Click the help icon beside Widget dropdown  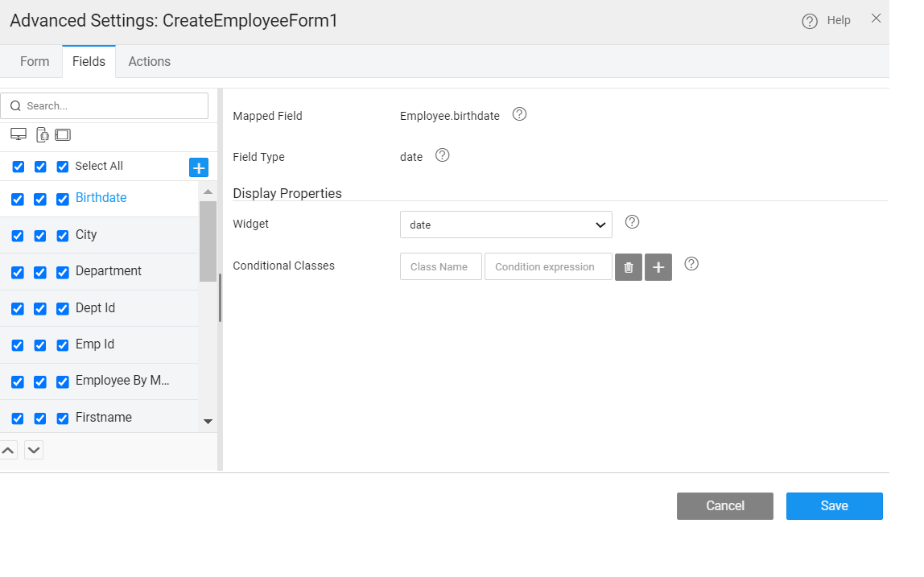(x=632, y=222)
